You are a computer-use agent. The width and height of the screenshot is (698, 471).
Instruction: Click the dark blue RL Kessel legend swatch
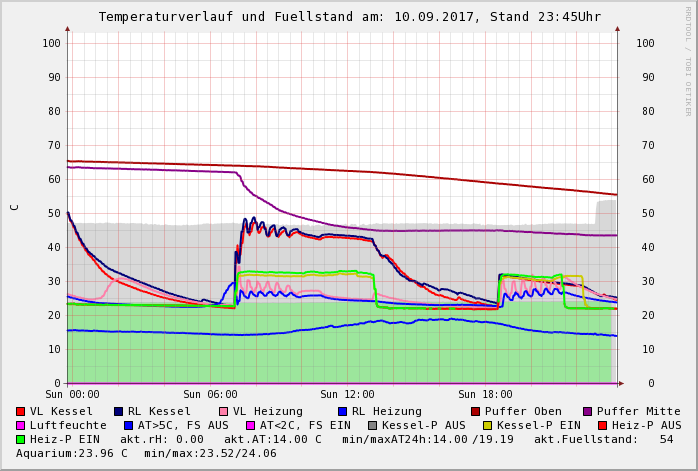[x=118, y=411]
